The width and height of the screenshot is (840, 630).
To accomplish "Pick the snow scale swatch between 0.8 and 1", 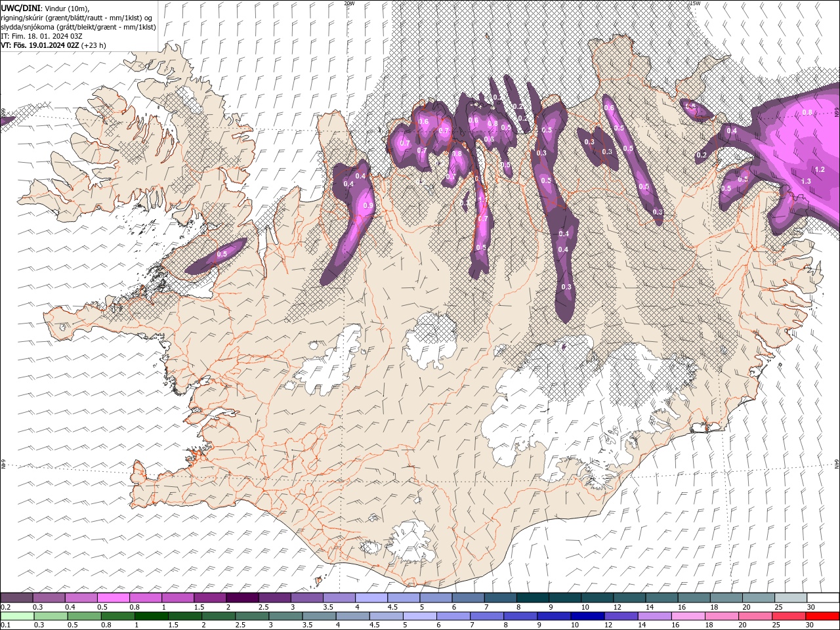I will pos(146,598).
